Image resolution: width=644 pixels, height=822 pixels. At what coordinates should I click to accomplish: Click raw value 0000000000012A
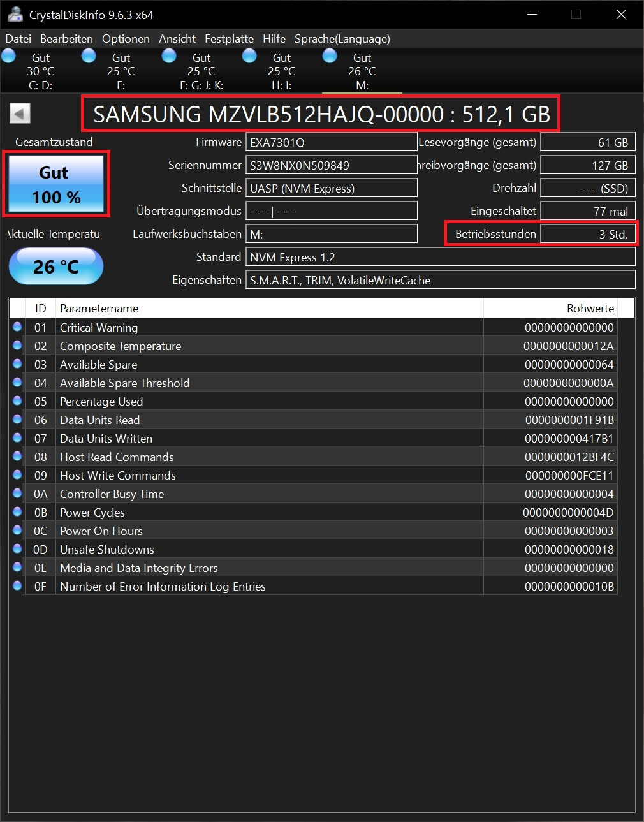coord(569,346)
